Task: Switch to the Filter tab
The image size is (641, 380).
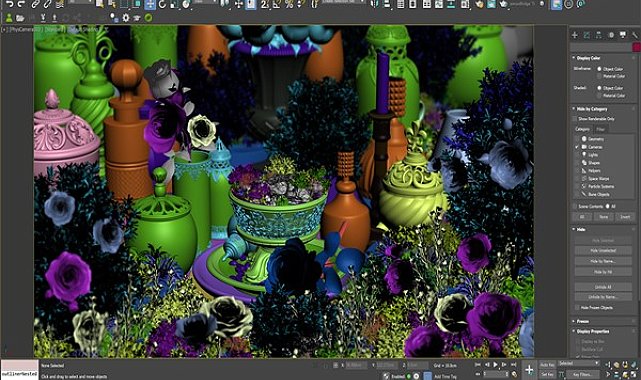Action: tap(601, 129)
